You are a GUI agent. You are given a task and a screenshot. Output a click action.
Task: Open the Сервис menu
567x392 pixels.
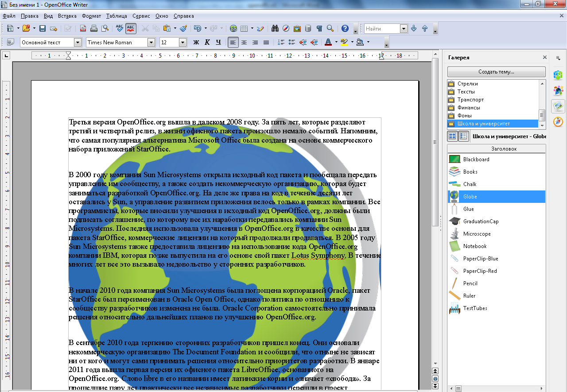tap(141, 16)
